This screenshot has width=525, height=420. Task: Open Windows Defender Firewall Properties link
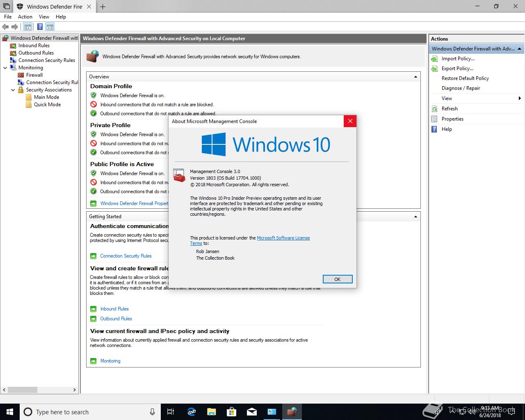coord(134,203)
